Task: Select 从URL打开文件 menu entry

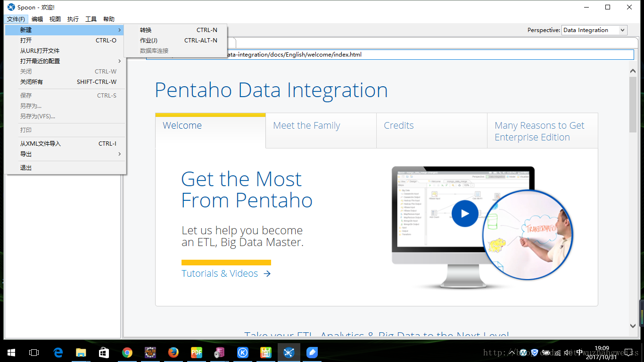Action: [65, 50]
